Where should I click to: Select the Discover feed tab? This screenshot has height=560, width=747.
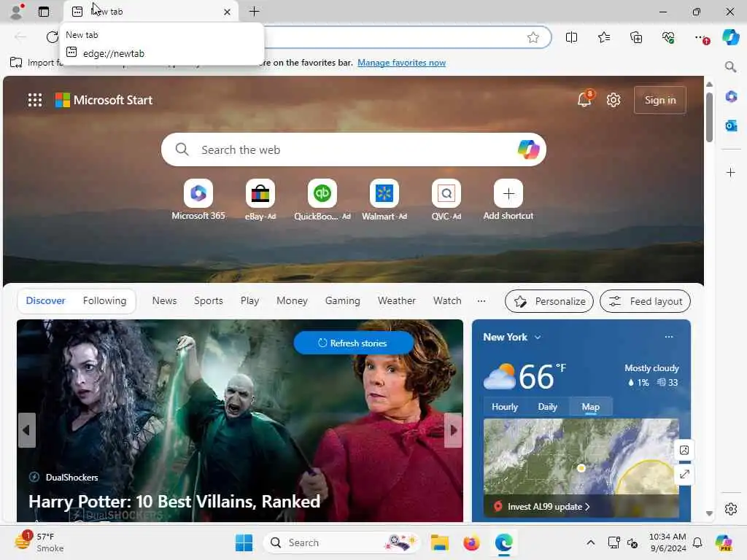pos(46,301)
